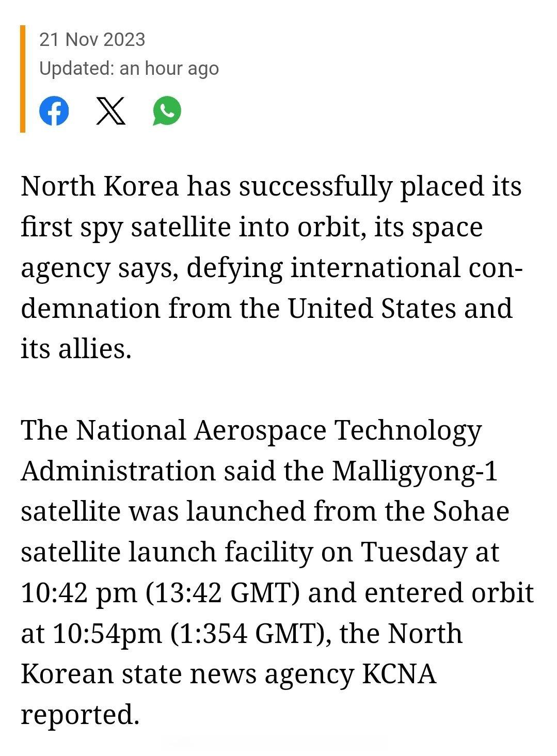
Task: Click the word 'Sohae' in the article
Action: pos(471,511)
